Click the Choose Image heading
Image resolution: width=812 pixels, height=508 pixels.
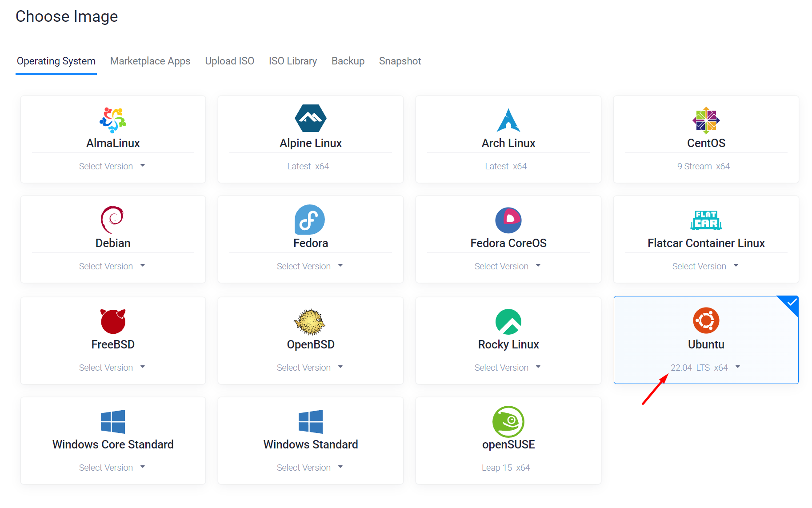67,16
